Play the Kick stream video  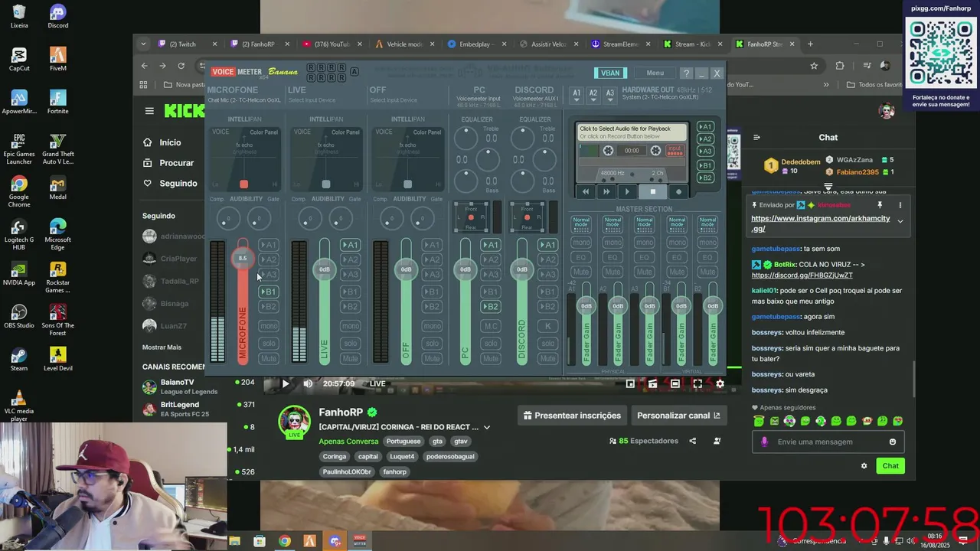[x=285, y=384]
